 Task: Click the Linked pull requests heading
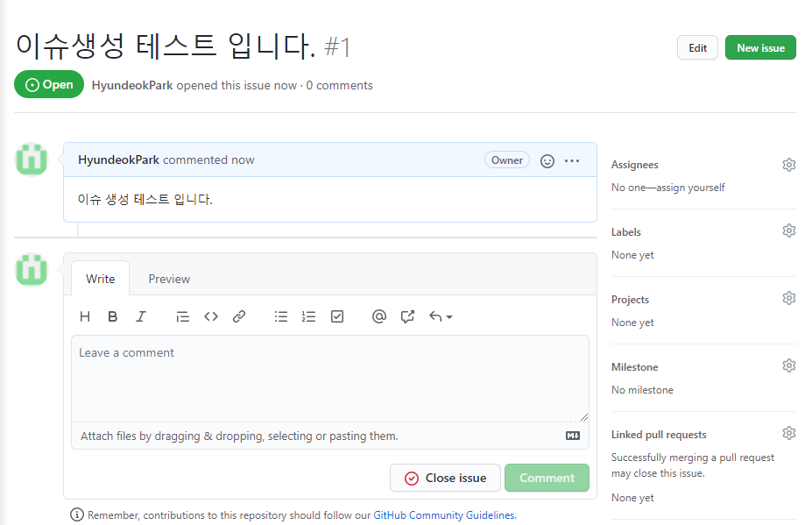[x=659, y=435]
